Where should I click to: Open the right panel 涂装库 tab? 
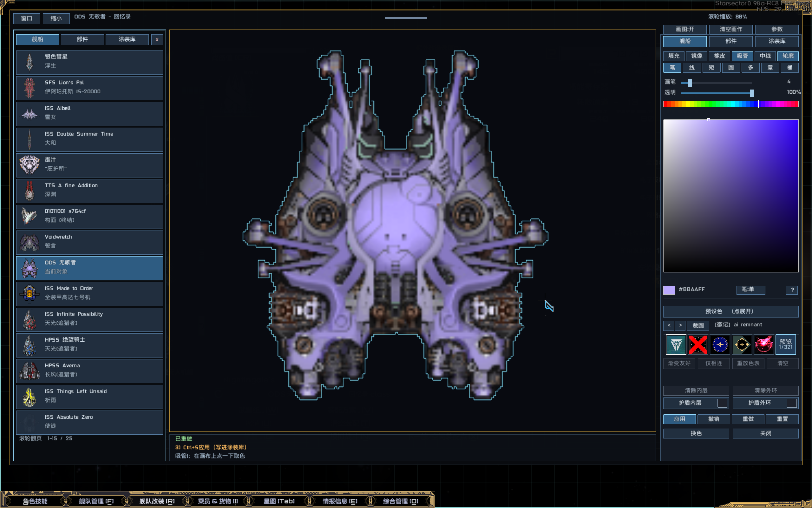pyautogui.click(x=777, y=41)
